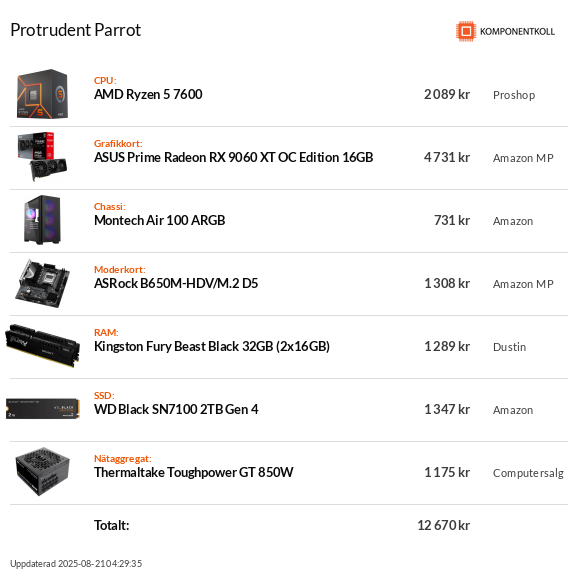Open the AMD Ryzen 5 7600 link

pos(148,95)
